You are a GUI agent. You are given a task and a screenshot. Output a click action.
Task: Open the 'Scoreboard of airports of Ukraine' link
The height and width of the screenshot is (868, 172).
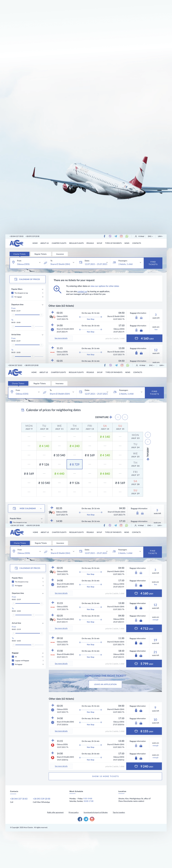click(95, 812)
